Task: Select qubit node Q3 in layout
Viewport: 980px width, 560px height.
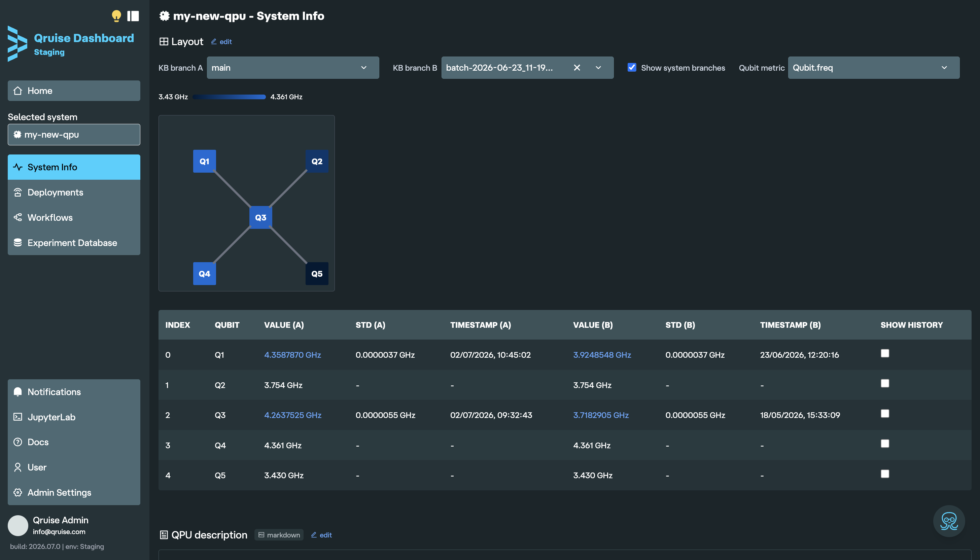Action: [260, 217]
